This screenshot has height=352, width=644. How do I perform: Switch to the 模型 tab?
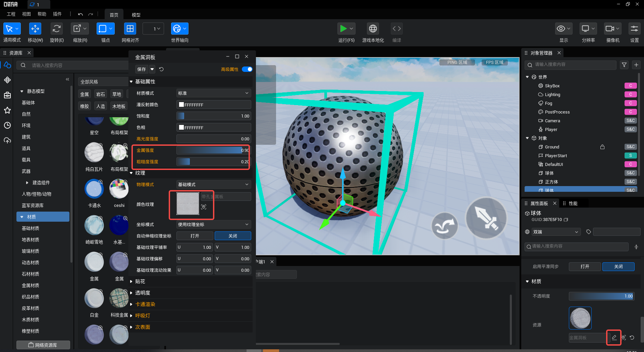[x=136, y=15]
